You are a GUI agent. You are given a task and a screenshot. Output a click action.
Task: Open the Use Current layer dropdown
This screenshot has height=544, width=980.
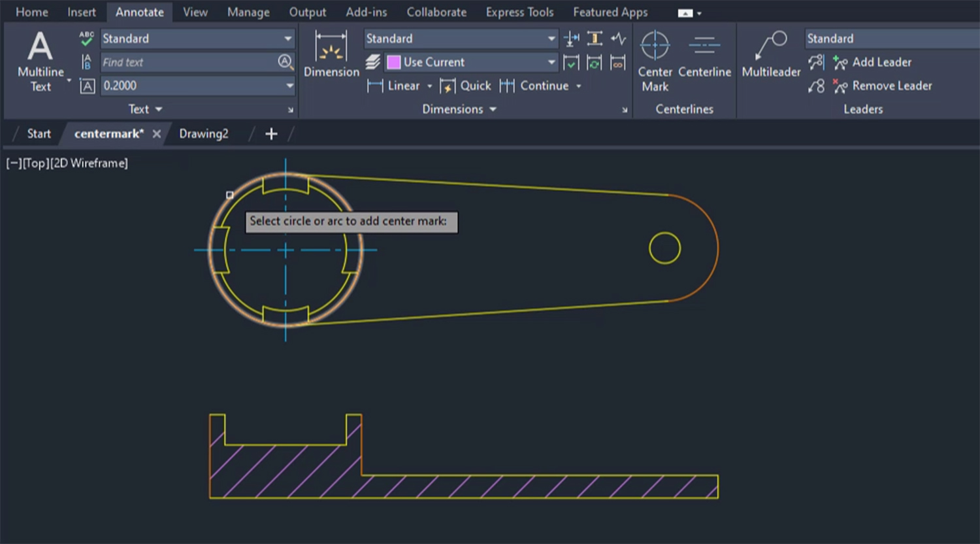(x=552, y=62)
